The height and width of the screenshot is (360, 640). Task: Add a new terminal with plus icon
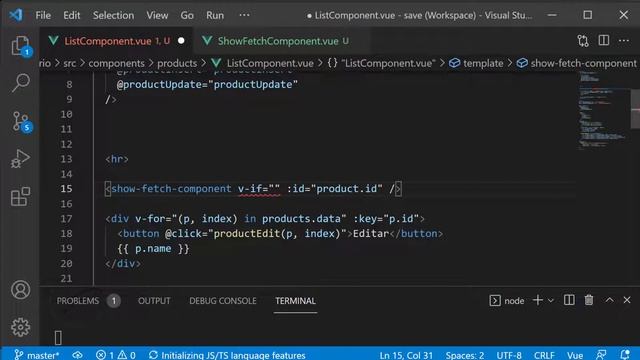pos(538,300)
